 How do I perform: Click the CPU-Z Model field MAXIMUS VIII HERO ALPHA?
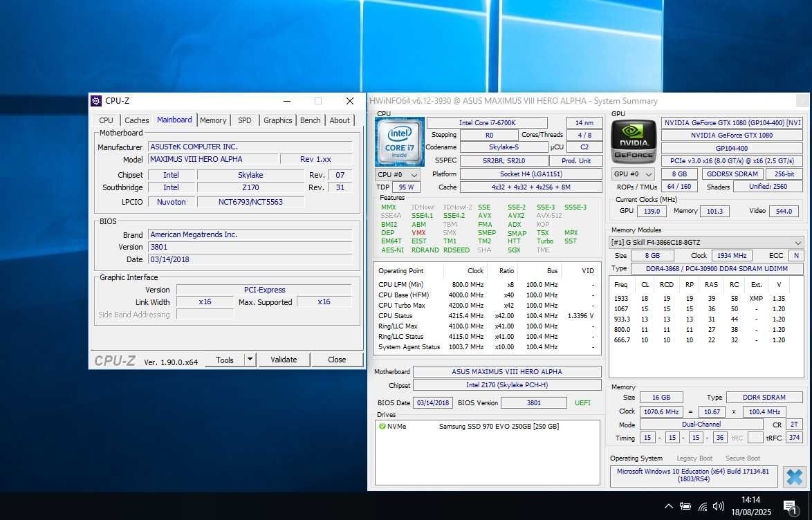[x=213, y=159]
